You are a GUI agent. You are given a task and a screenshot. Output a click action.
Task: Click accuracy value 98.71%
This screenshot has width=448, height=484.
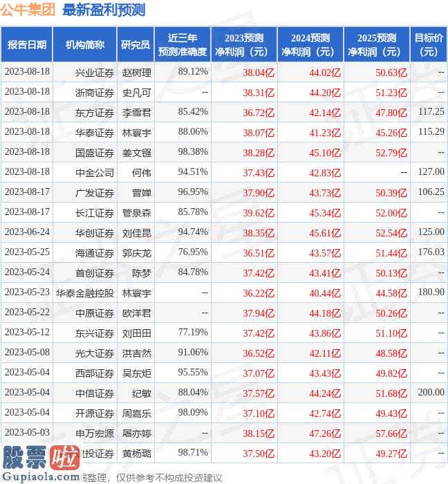coord(193,452)
